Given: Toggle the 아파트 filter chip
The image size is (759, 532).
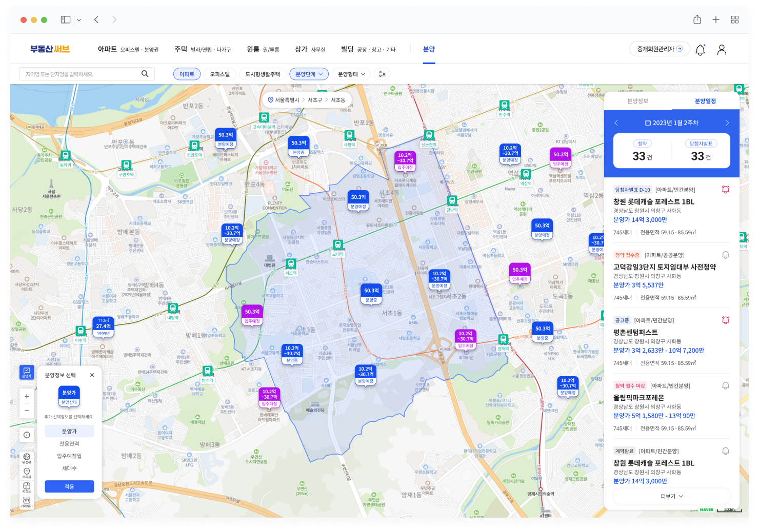Looking at the screenshot, I should coord(187,74).
